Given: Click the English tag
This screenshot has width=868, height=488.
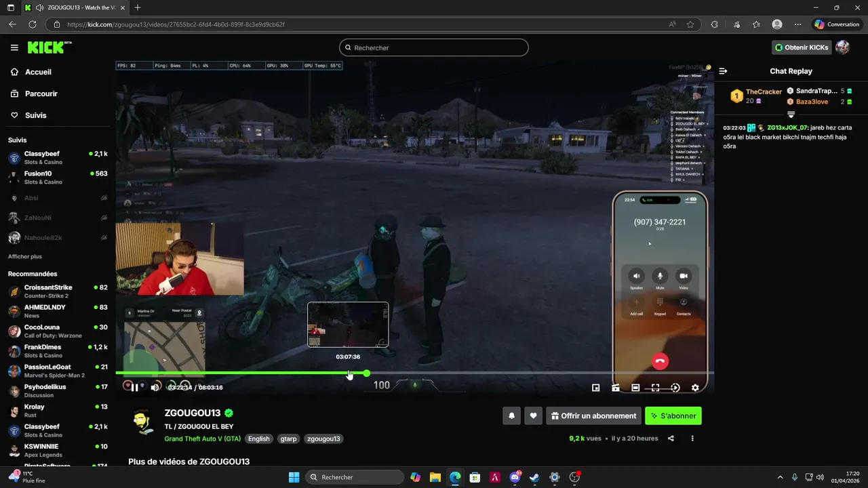Looking at the screenshot, I should click(x=258, y=439).
